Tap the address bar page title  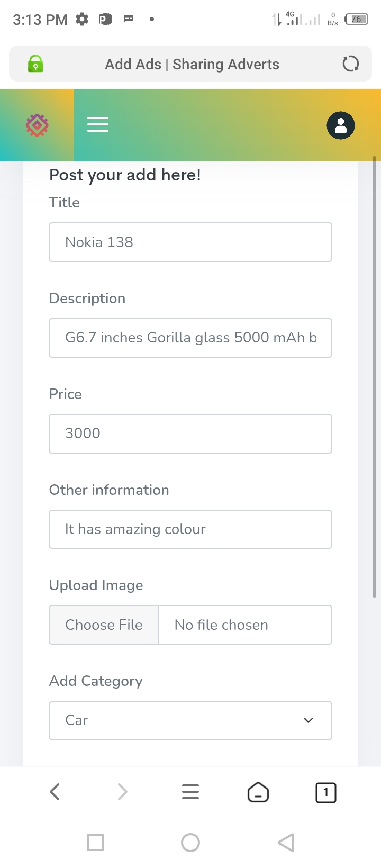pos(192,64)
